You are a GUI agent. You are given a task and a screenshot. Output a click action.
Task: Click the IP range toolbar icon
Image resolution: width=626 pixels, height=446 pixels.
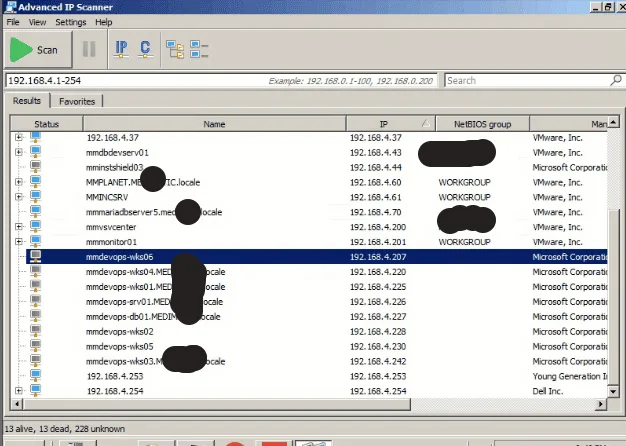pos(121,50)
